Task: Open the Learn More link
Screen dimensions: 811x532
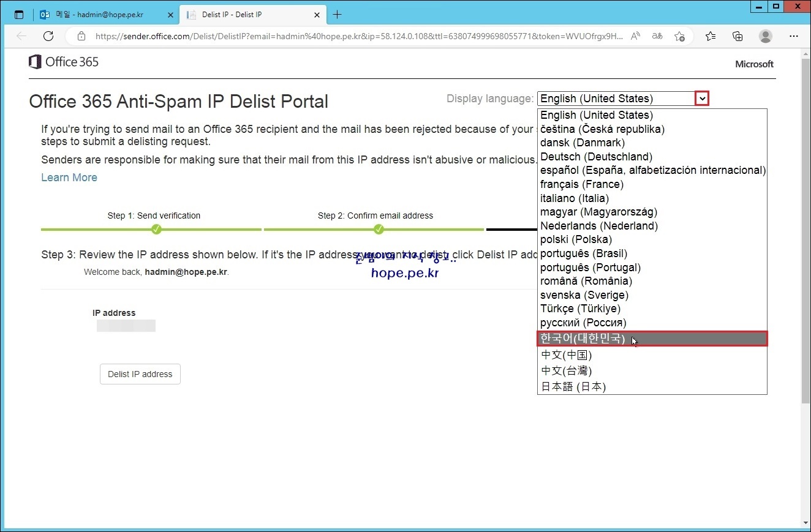Action: point(69,178)
